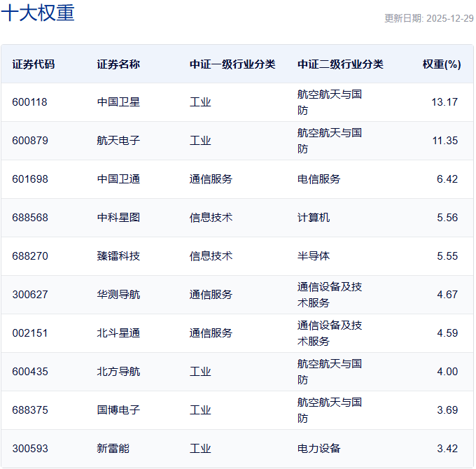Select security name 臻镭科技
This screenshot has width=476, height=469.
click(x=118, y=256)
